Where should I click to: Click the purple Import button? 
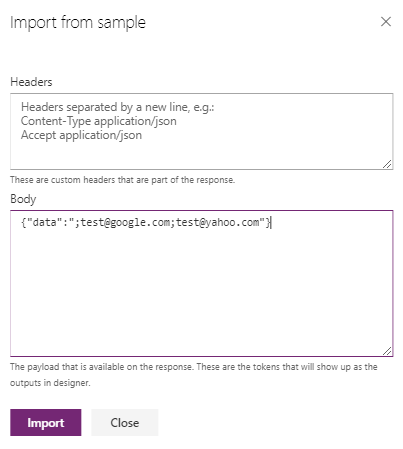(46, 422)
